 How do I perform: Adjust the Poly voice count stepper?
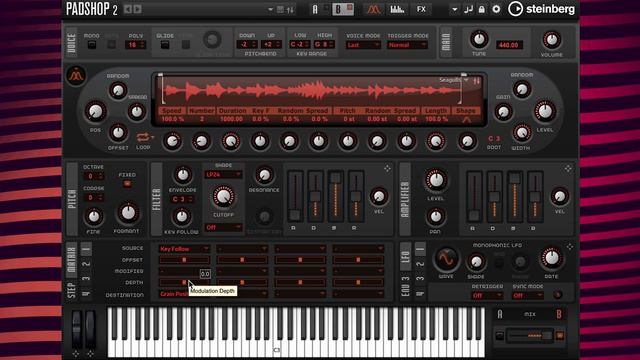[x=136, y=44]
